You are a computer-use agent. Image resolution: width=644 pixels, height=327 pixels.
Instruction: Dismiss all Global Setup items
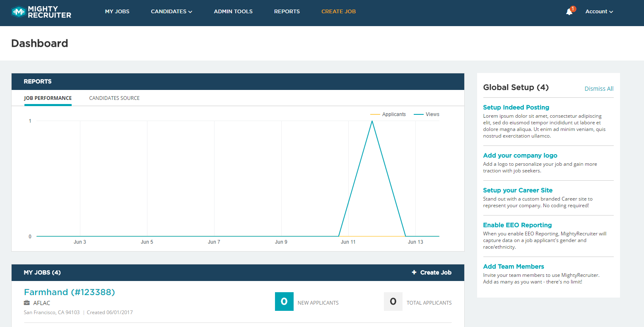click(x=599, y=89)
